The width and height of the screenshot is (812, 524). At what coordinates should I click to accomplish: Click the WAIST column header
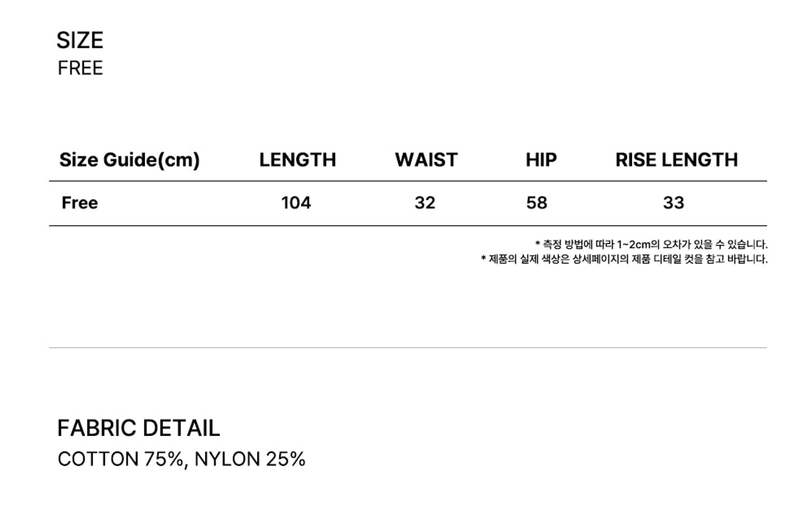pyautogui.click(x=426, y=160)
